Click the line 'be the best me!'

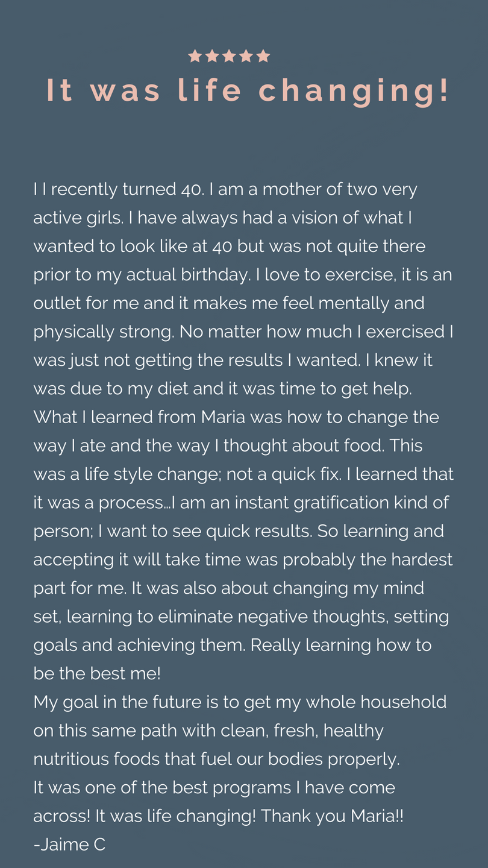point(97,673)
